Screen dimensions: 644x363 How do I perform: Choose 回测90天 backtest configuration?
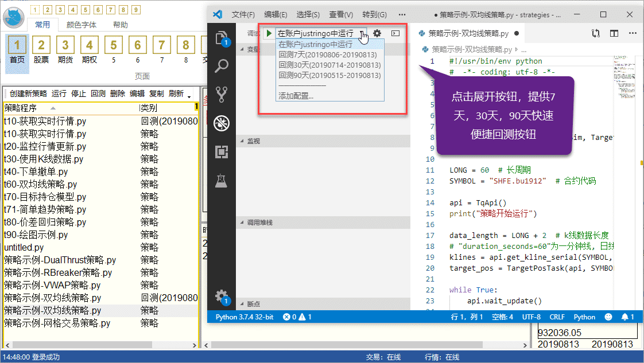[x=329, y=75]
